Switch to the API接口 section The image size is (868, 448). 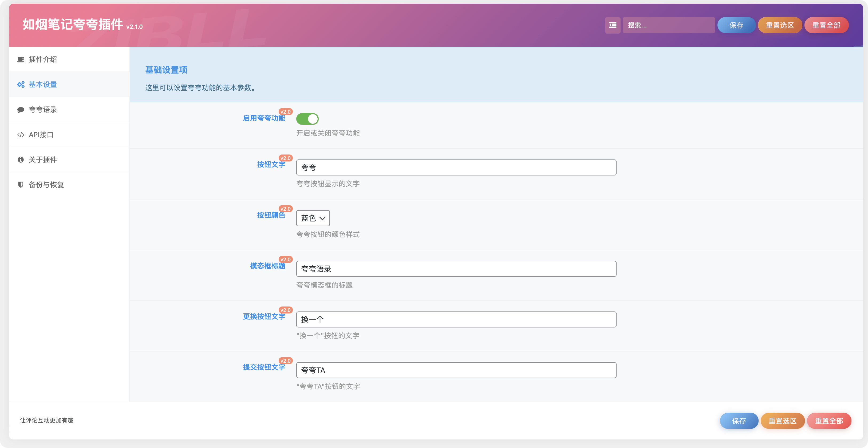coord(41,135)
